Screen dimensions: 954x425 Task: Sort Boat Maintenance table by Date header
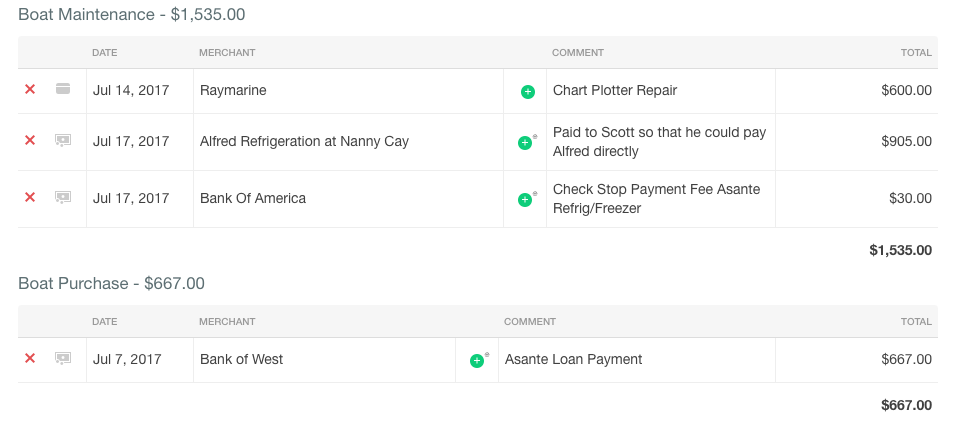[105, 53]
